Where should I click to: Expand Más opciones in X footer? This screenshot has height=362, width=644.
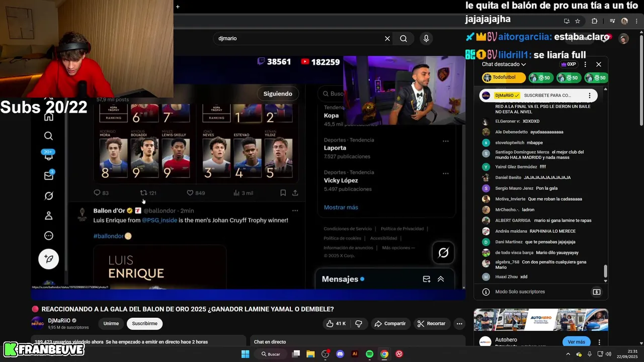click(x=398, y=247)
